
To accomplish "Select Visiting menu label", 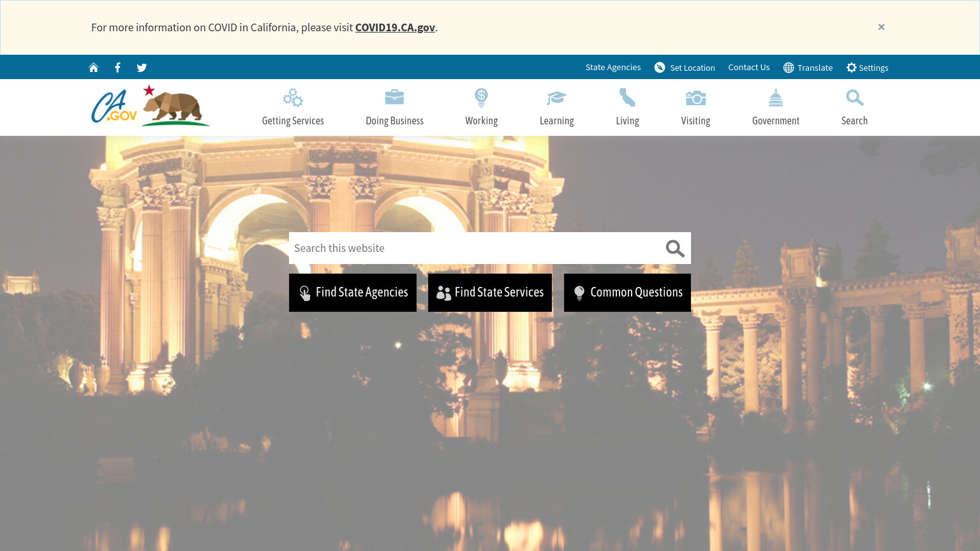I will pyautogui.click(x=695, y=121).
